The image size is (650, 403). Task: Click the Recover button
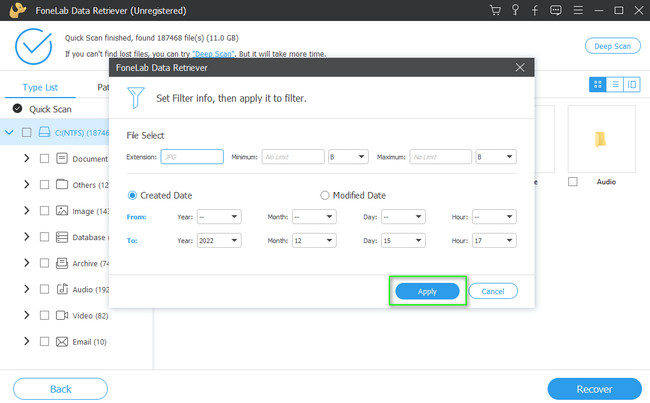594,389
